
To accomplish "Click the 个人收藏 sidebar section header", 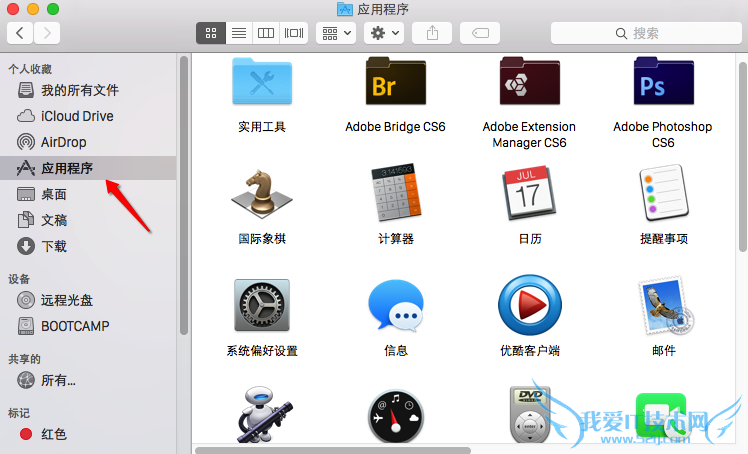I will (x=30, y=69).
